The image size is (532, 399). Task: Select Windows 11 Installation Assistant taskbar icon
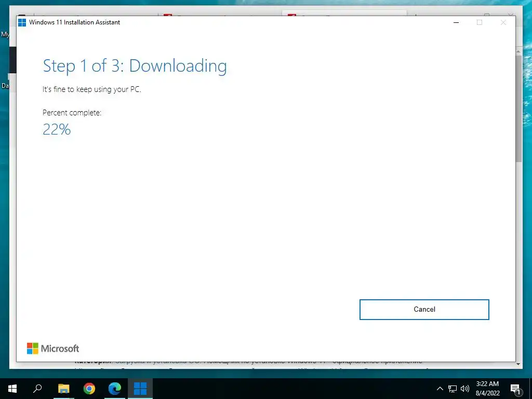click(140, 389)
